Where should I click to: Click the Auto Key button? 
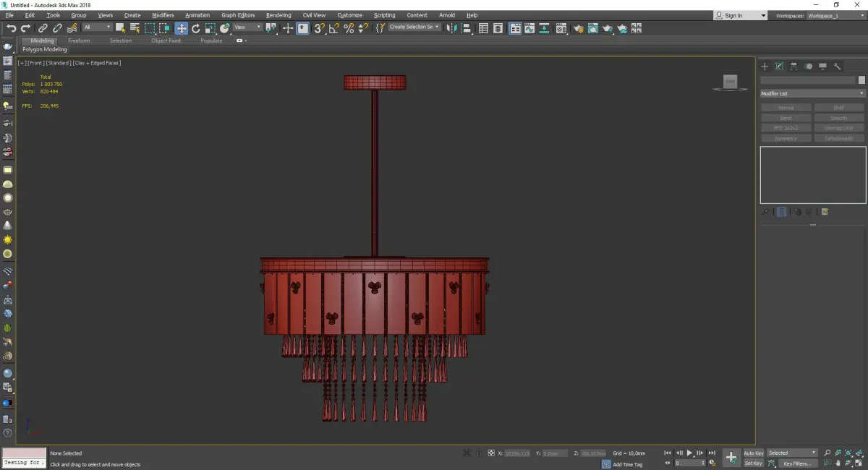click(x=754, y=453)
